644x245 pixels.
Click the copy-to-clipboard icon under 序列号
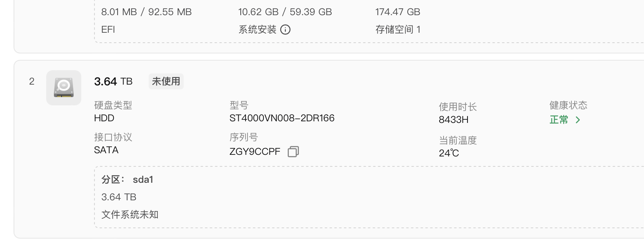293,152
